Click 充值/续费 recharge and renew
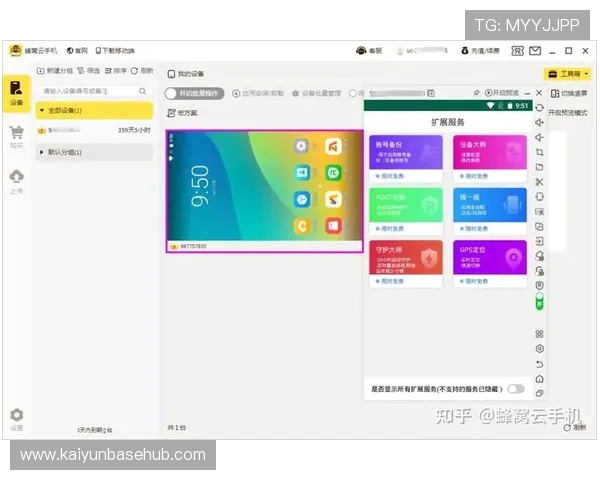 [480, 51]
